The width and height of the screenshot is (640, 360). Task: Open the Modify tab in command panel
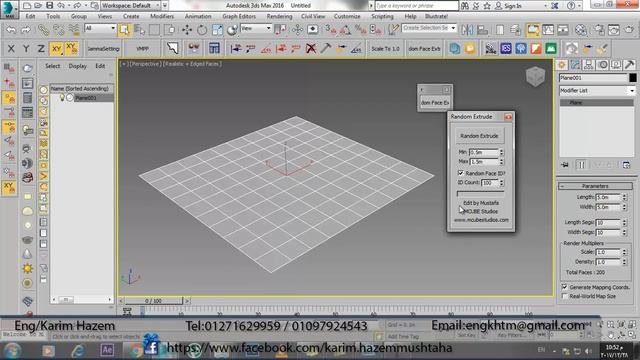[575, 64]
